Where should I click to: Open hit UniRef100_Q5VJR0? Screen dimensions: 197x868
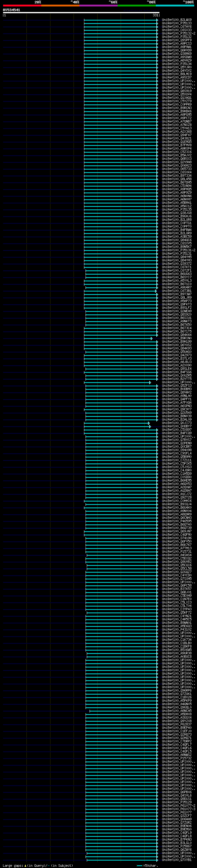[x=176, y=67]
